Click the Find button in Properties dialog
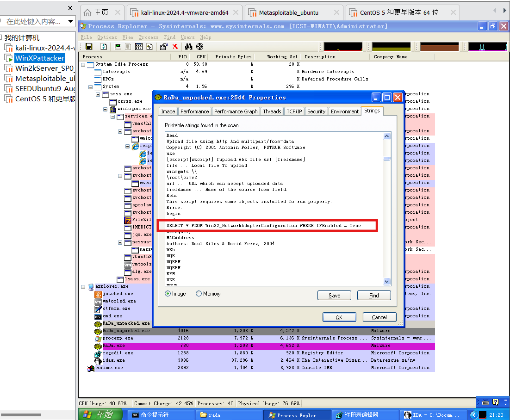Screen dimensions: 510x420 (x=374, y=296)
